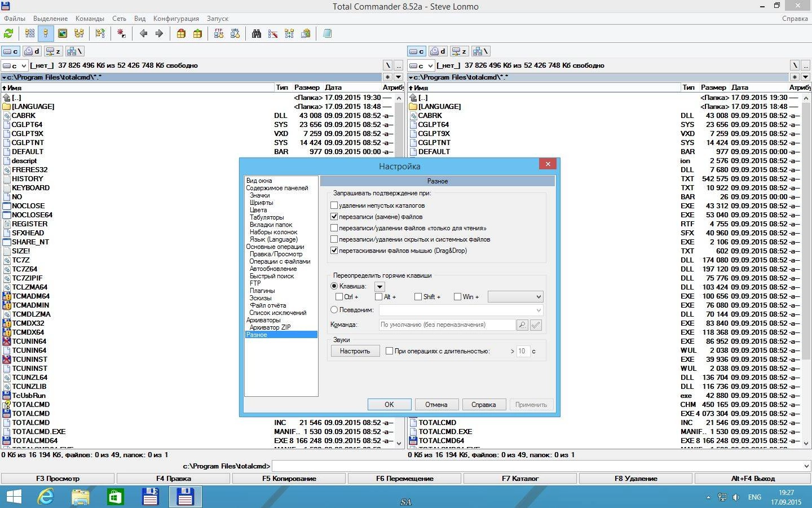Click right panel scrollbar down arrow
Screen dimensions: 812x508
point(806,444)
